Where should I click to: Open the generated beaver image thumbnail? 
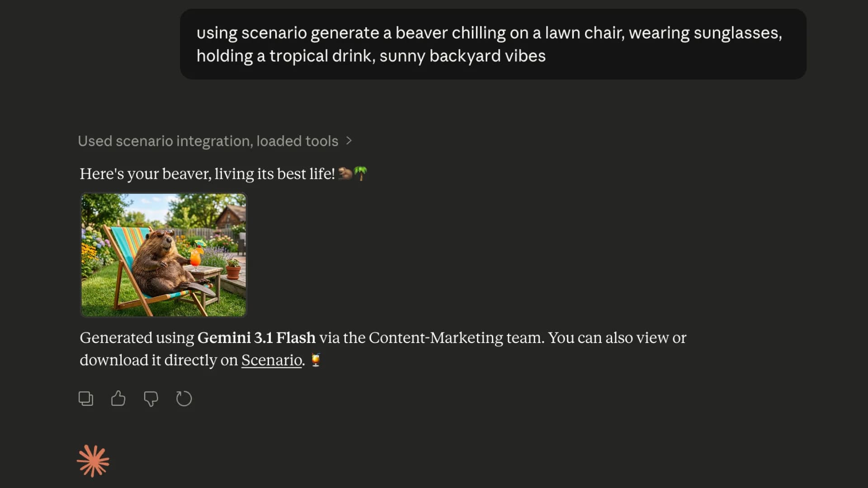point(164,255)
